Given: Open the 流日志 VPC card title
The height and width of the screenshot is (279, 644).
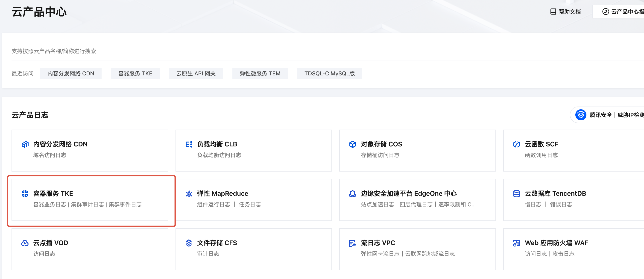Looking at the screenshot, I should (378, 243).
